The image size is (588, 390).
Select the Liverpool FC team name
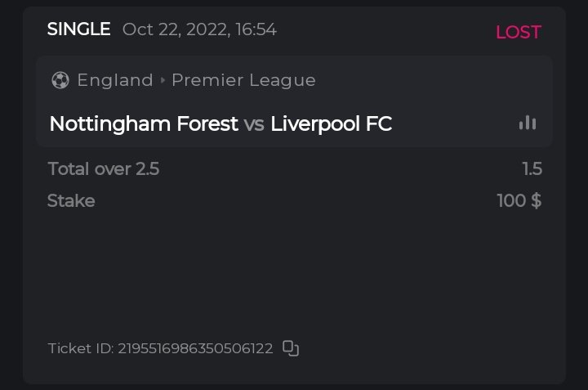pos(331,124)
